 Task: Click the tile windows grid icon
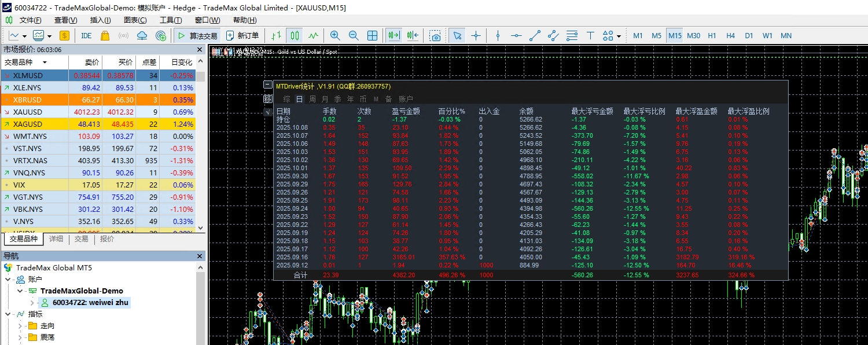(373, 35)
